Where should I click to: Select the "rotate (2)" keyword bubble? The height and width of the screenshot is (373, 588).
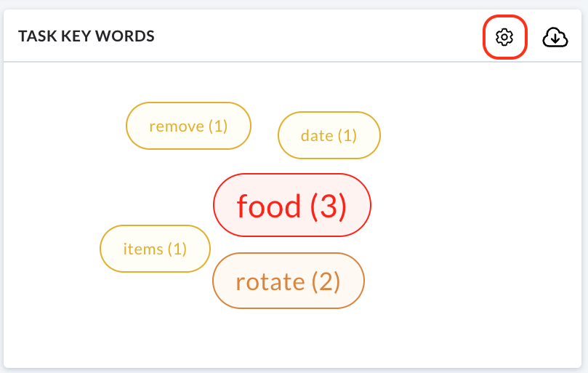[x=289, y=281]
